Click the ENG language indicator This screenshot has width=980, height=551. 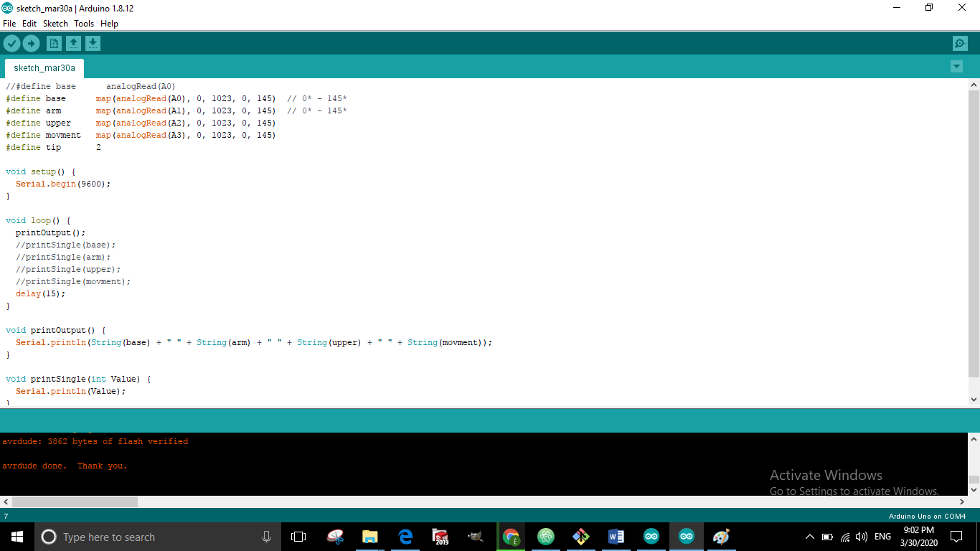click(x=882, y=537)
